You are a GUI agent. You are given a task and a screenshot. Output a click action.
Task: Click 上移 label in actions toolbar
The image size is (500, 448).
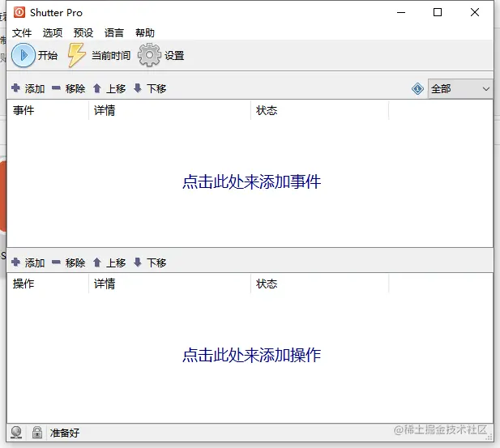[x=116, y=262]
